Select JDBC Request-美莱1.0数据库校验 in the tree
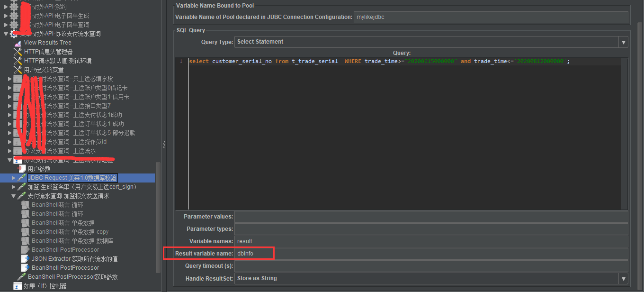 pyautogui.click(x=72, y=178)
